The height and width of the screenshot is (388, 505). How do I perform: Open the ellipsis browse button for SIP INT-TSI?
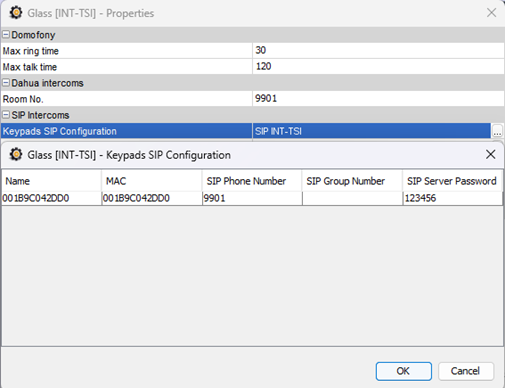coord(497,131)
